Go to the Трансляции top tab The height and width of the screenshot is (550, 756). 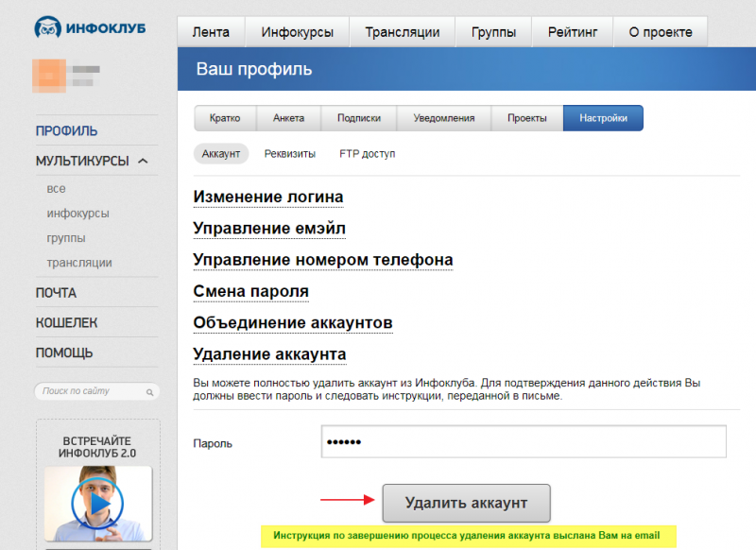(x=403, y=32)
